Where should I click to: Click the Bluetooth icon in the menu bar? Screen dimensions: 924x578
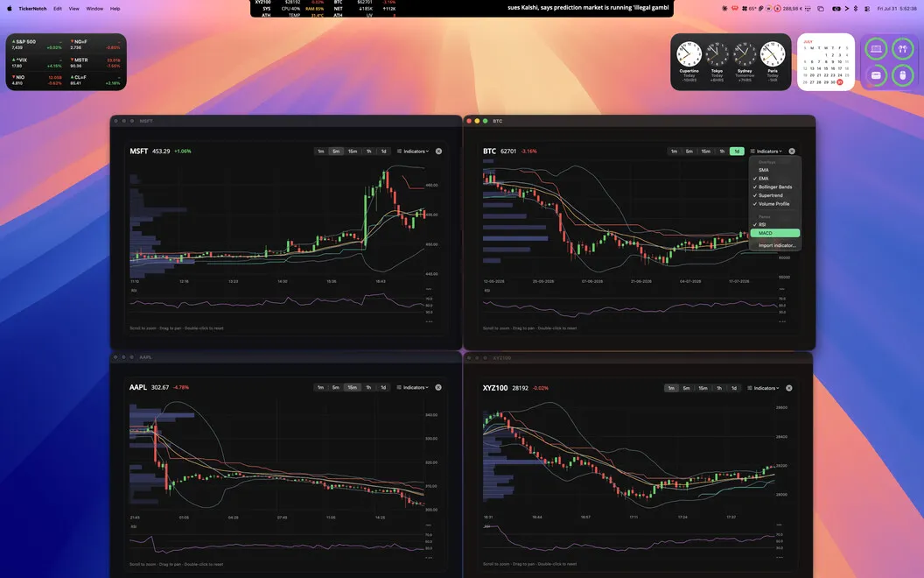856,8
